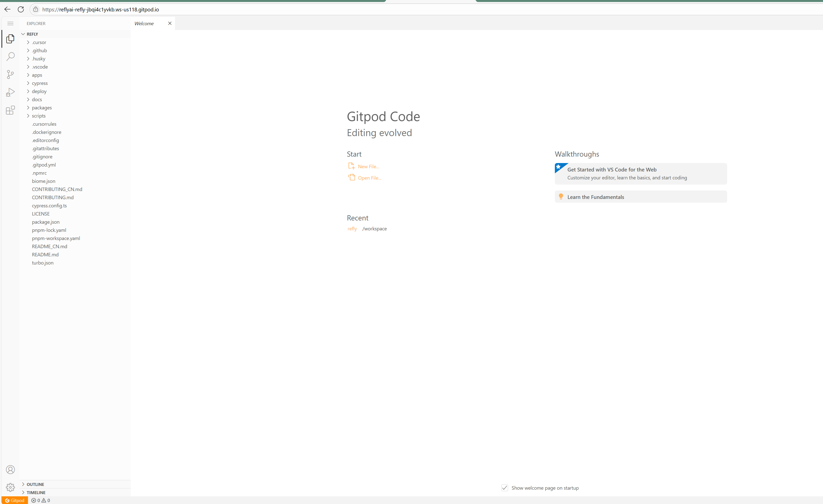Image resolution: width=823 pixels, height=504 pixels.
Task: Click the Gitpod status bar button
Action: click(x=15, y=500)
